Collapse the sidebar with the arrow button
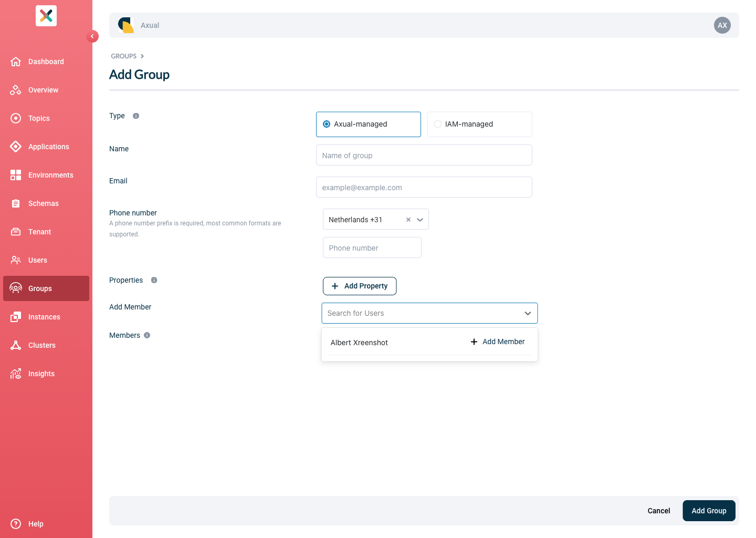The height and width of the screenshot is (538, 756). point(92,36)
